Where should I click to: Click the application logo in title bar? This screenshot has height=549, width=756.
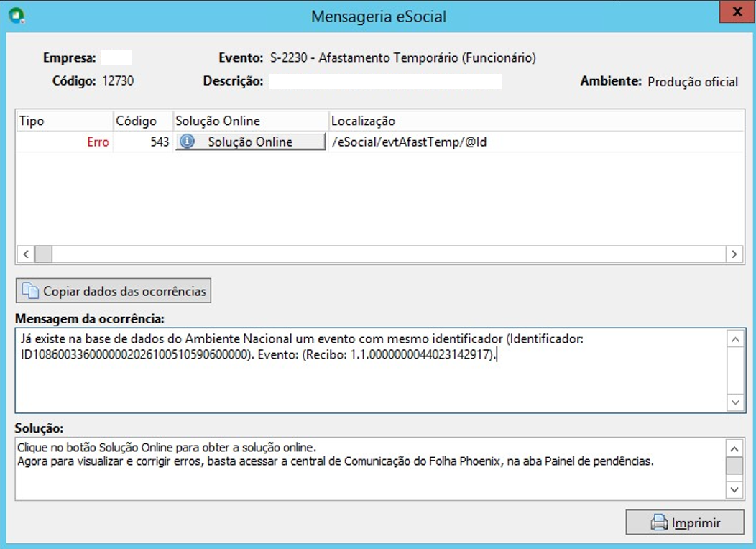pyautogui.click(x=17, y=15)
